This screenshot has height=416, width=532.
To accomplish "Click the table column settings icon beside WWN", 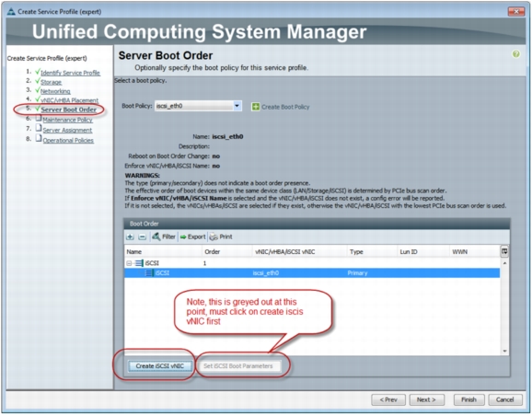I will click(504, 251).
